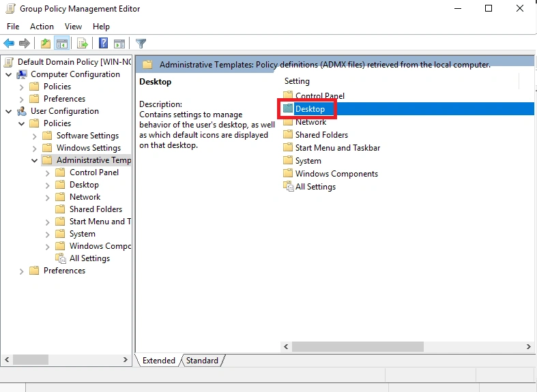Viewport: 537px width, 392px height.
Task: Click the Computer Configuration icon in tree
Action: coord(22,74)
